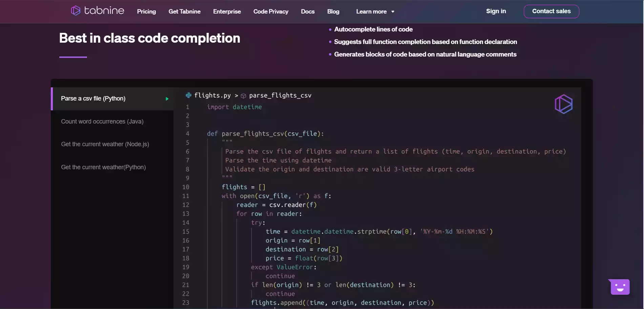Click flights.py in the breadcrumb
This screenshot has width=644, height=309.
tap(212, 95)
